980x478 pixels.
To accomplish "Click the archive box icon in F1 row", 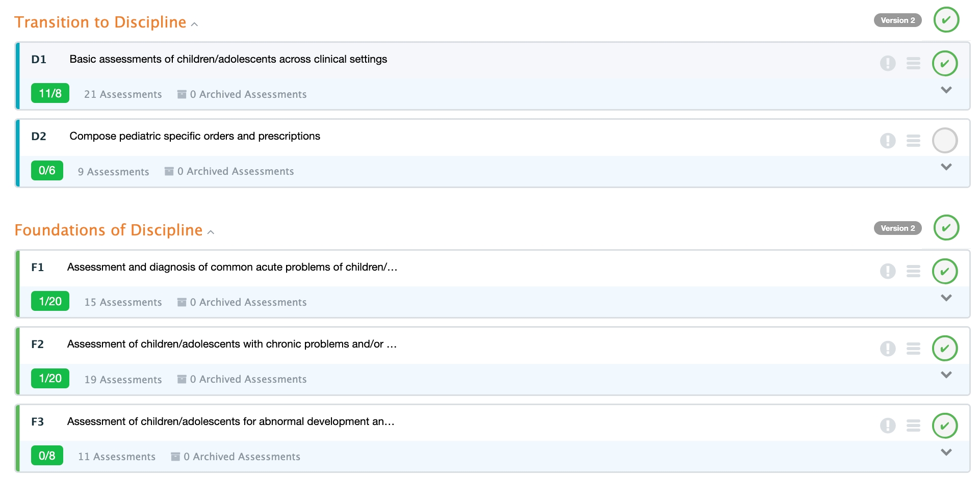I will pyautogui.click(x=182, y=302).
